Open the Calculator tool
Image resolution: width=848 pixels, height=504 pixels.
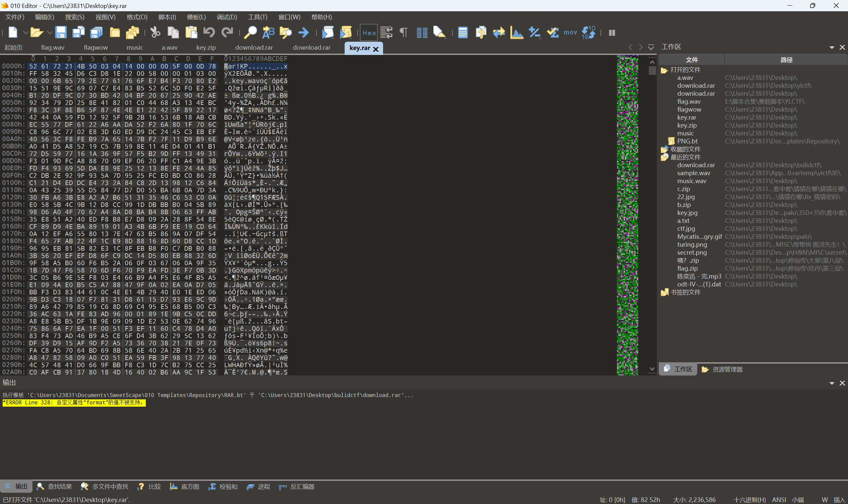[x=463, y=32]
